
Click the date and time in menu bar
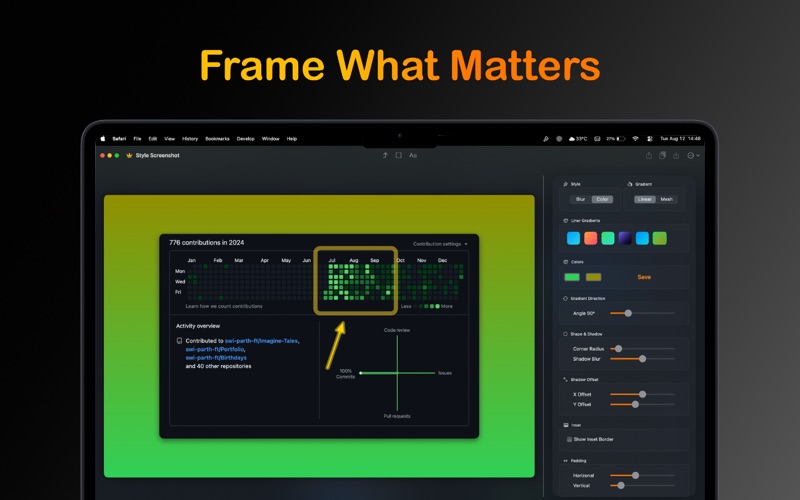[680, 139]
